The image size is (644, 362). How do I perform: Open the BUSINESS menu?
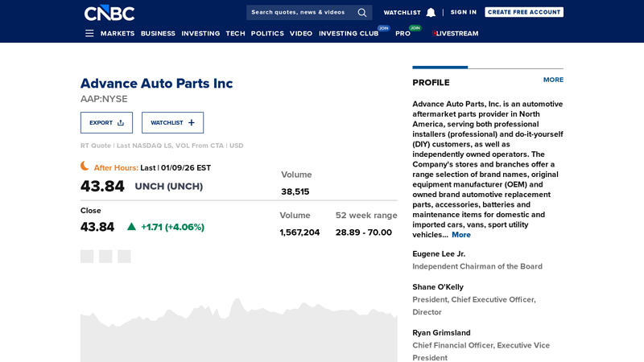(158, 33)
